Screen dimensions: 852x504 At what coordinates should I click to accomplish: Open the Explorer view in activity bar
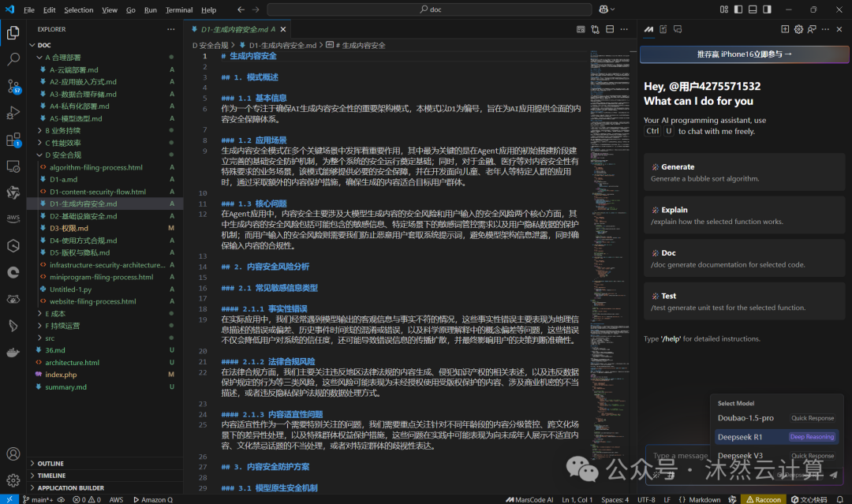point(13,32)
